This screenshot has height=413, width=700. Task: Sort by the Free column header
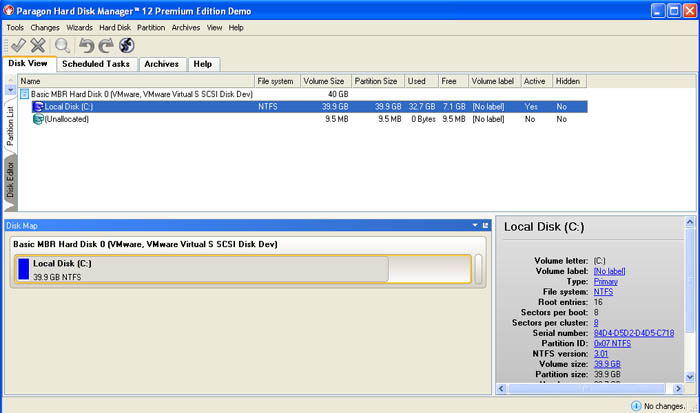pos(453,81)
